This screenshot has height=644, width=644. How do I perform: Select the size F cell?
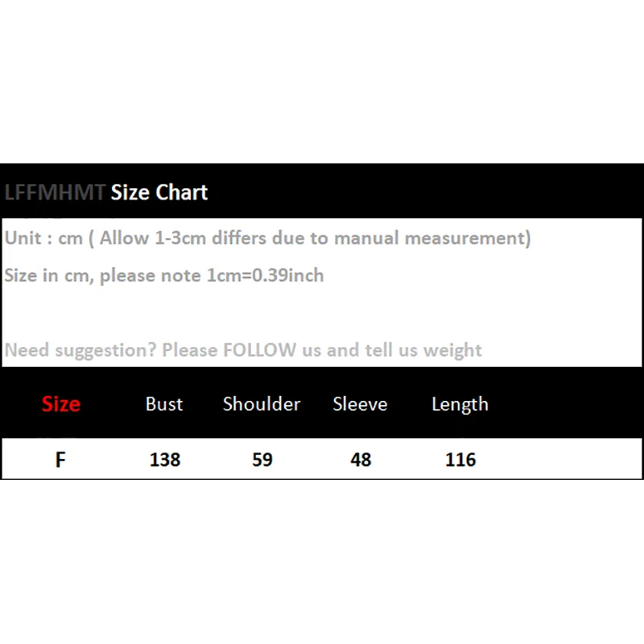pyautogui.click(x=60, y=460)
